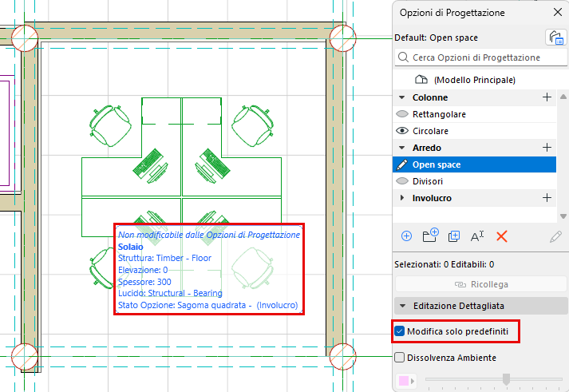The height and width of the screenshot is (392, 569).
Task: Click the Modello Principale building icon
Action: [421, 80]
